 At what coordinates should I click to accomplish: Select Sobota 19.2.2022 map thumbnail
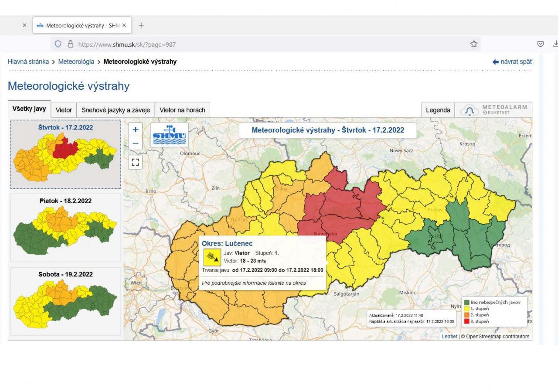65,301
